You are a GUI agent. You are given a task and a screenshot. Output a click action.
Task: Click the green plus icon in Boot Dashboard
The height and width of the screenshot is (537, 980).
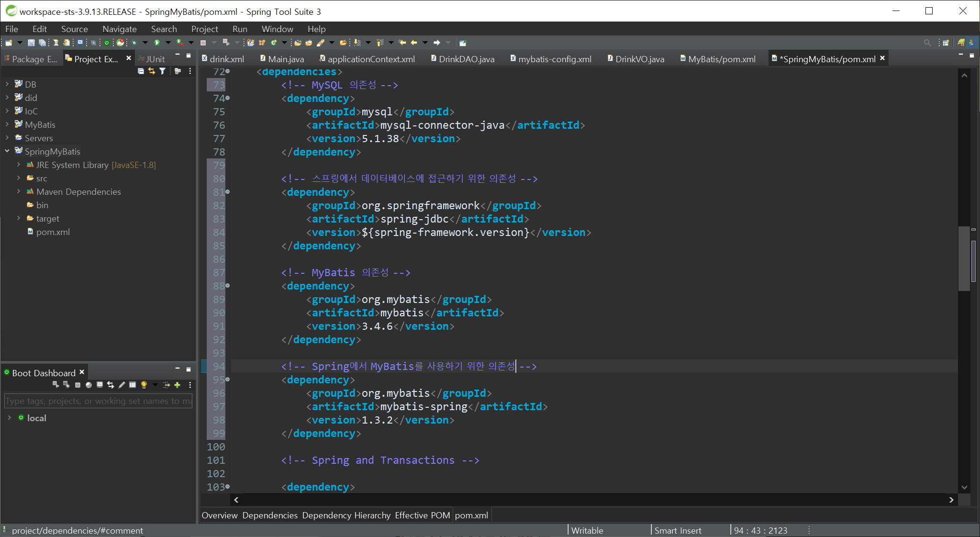177,385
